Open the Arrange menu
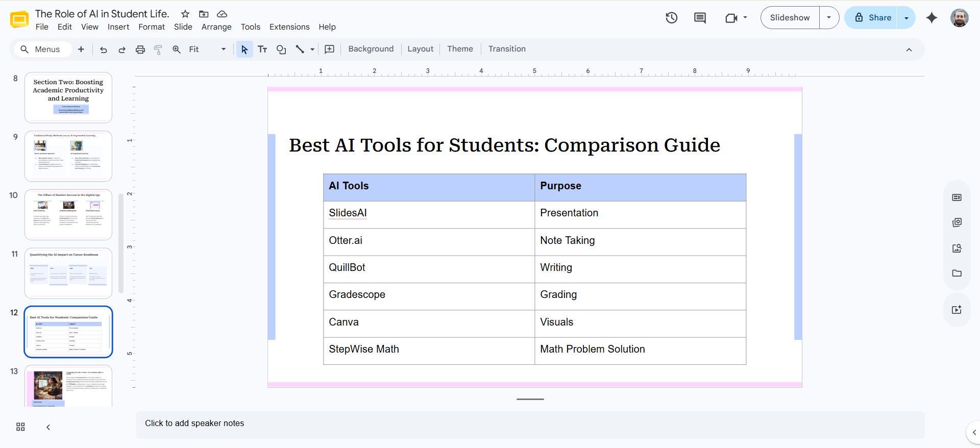This screenshot has height=448, width=980. tap(216, 27)
